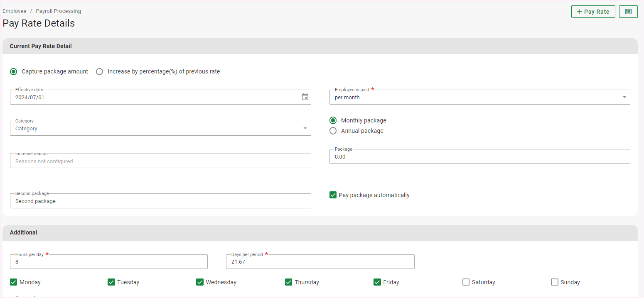The height and width of the screenshot is (298, 644).
Task: Click the Increase reason field
Action: point(160,161)
